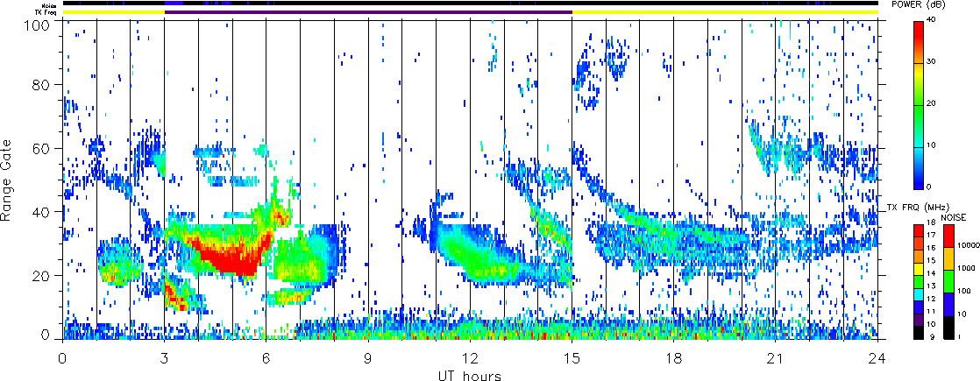Click the "100" label on the NOISE legend
Image resolution: width=980 pixels, height=381 pixels.
(x=964, y=291)
